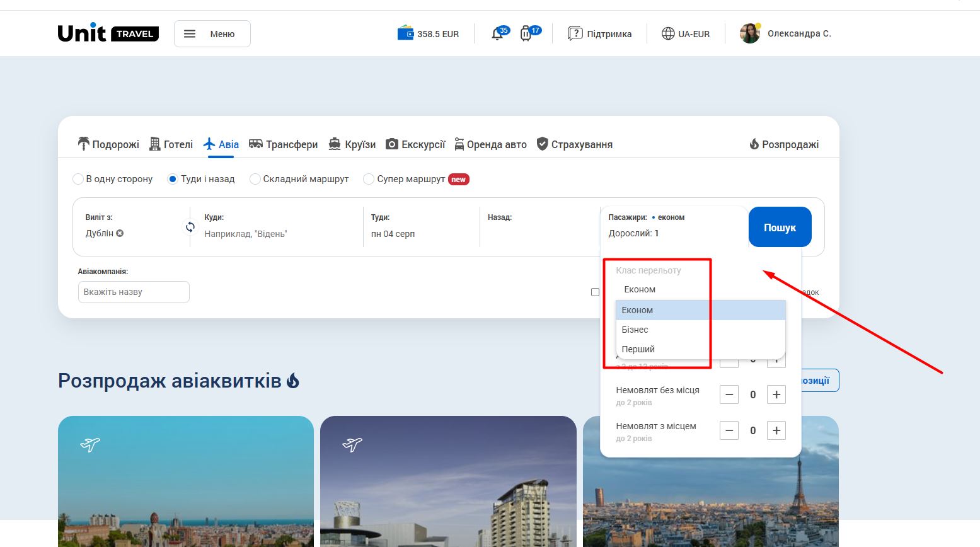Click Пасажири passengers selector
Image resolution: width=980 pixels, height=547 pixels.
(674, 226)
